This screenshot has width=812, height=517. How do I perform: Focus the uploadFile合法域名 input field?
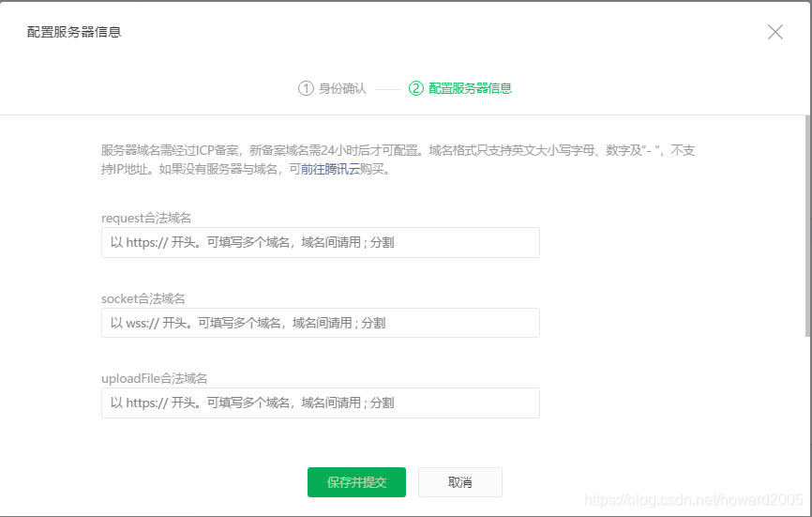click(x=321, y=403)
